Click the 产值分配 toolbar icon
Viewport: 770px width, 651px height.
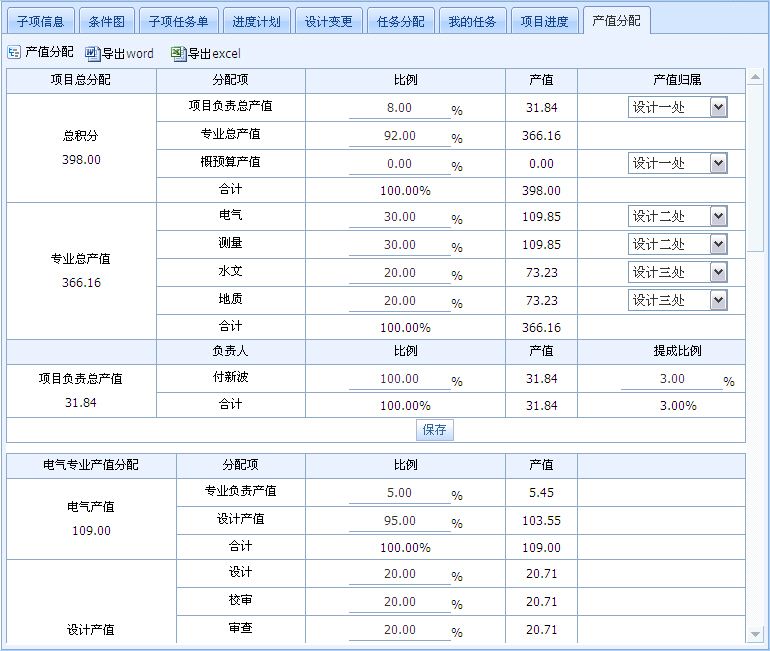(x=14, y=53)
